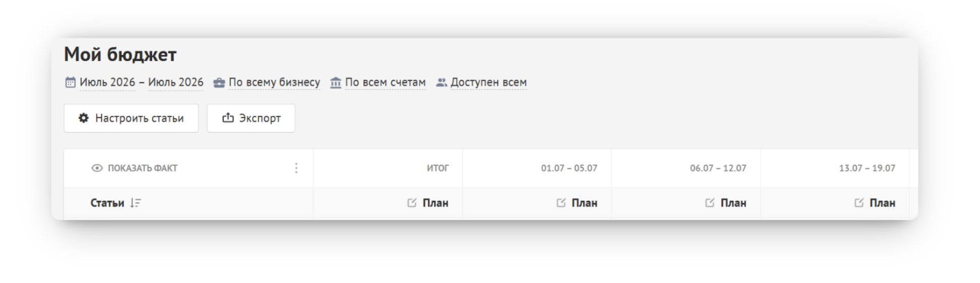The width and height of the screenshot is (980, 283).
Task: Click the briefcase icon near По всему бизнесу
Action: 219,83
